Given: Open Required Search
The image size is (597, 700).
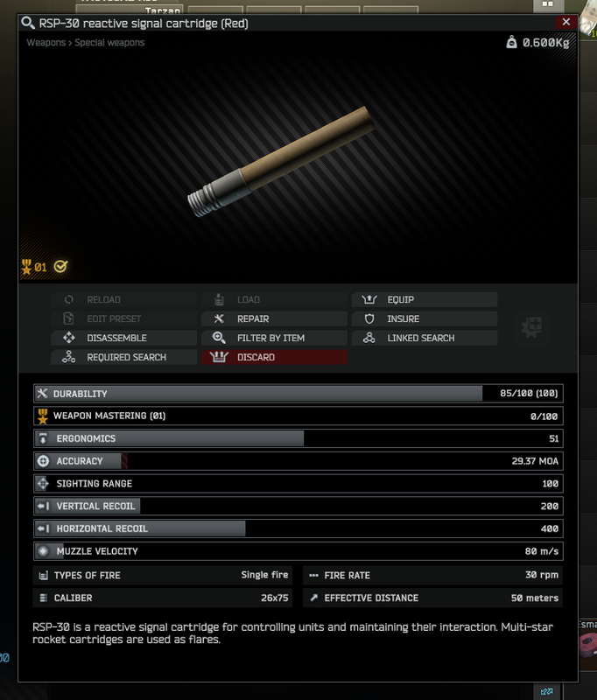Looking at the screenshot, I should [123, 357].
